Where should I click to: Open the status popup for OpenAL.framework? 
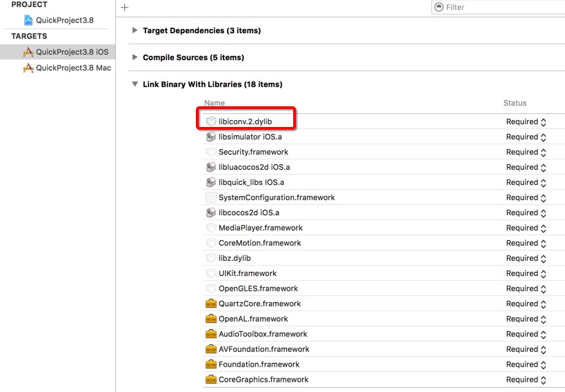pyautogui.click(x=526, y=319)
